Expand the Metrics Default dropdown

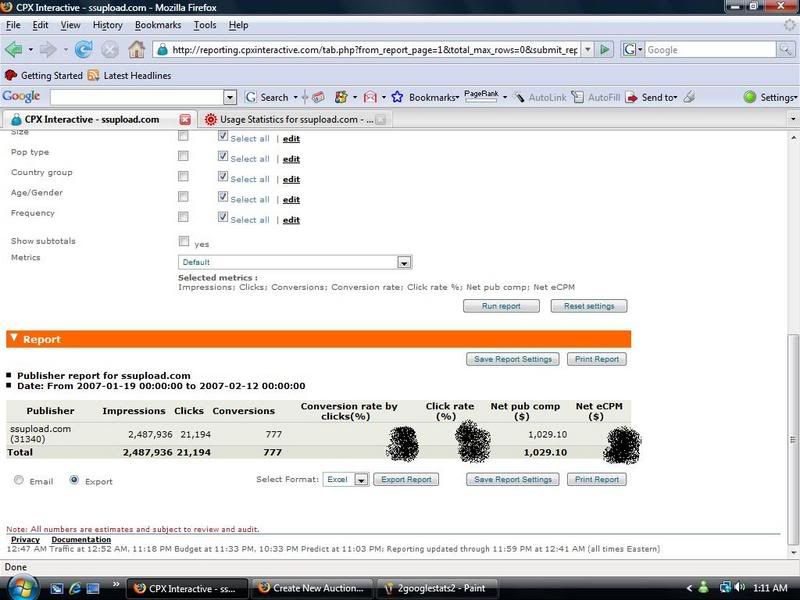[404, 262]
